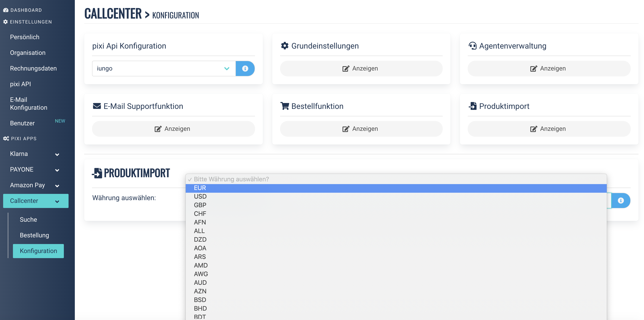Expand the Klarna submenu chevron
Viewport: 644px width, 320px height.
(57, 155)
